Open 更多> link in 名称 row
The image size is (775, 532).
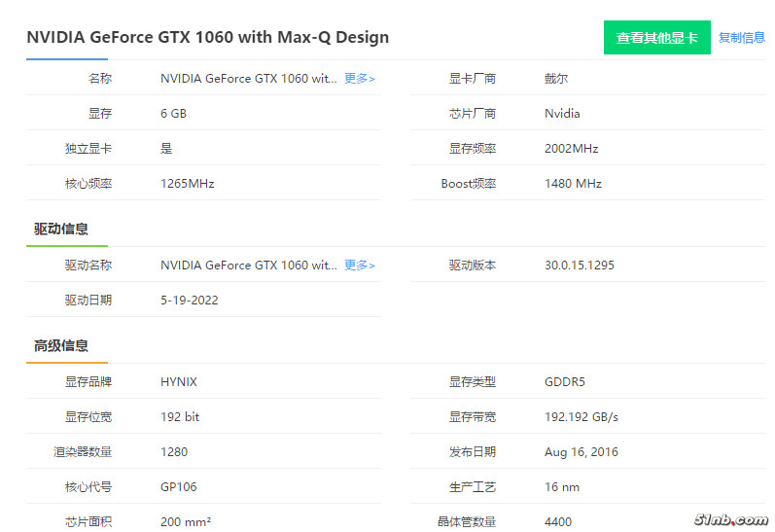point(360,78)
